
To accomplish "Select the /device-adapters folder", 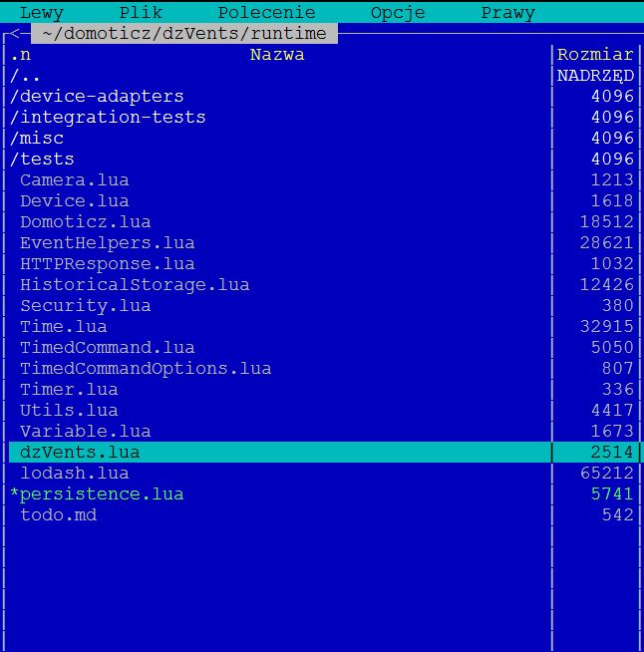I will coord(97,97).
